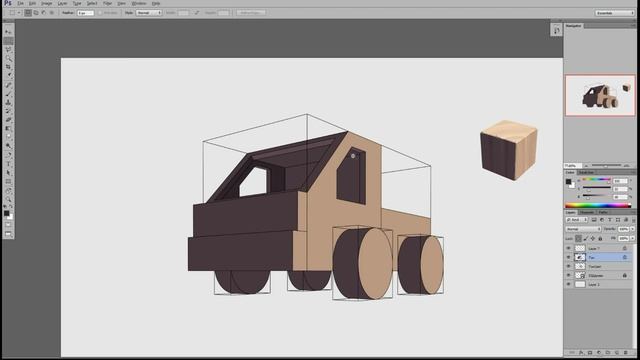This screenshot has width=640, height=360.
Task: Click the Navigator preview thumbnail
Action: click(600, 95)
